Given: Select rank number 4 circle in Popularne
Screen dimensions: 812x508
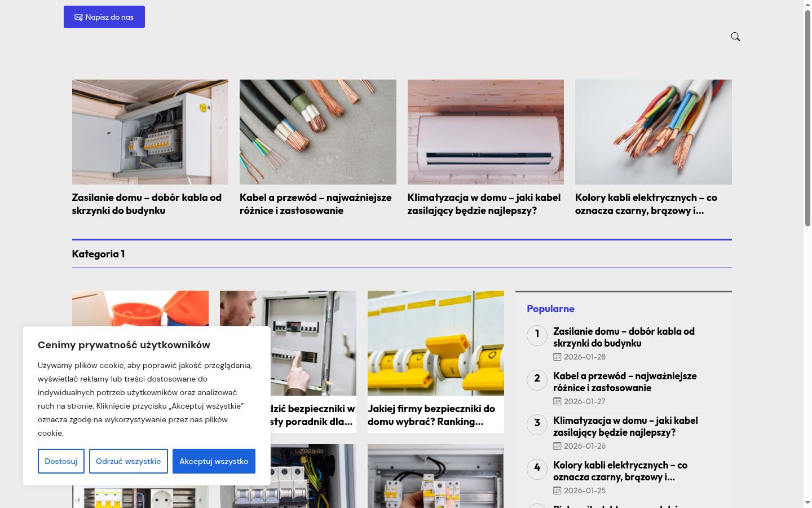Looking at the screenshot, I should click(x=537, y=468).
